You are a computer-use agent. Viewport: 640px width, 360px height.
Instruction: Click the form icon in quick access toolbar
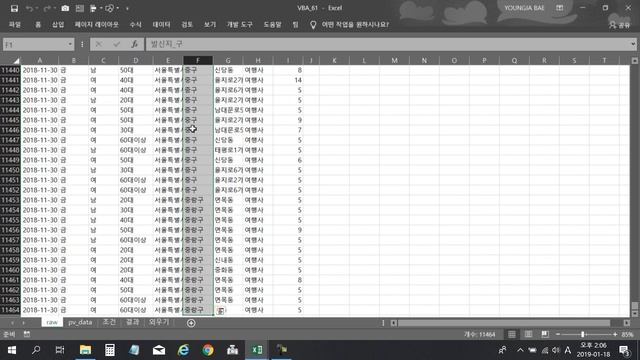(x=80, y=8)
